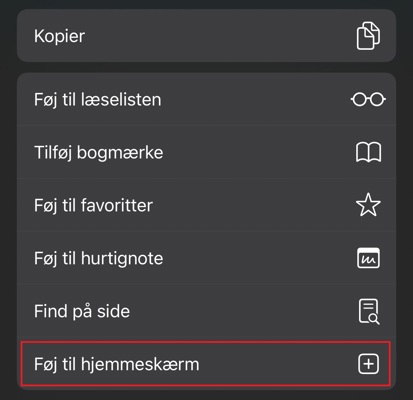Click the red highlighted box's border
Viewport: 413px width, 400px height.
pyautogui.click(x=205, y=342)
